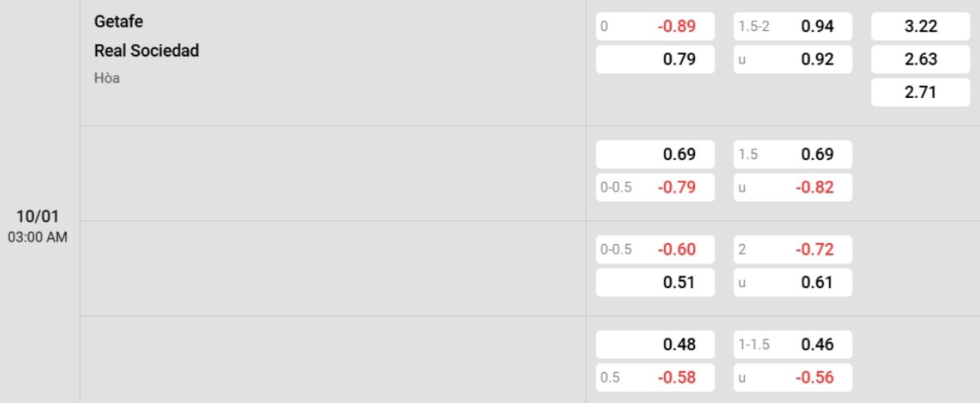Click the Getafe team name

click(x=118, y=22)
